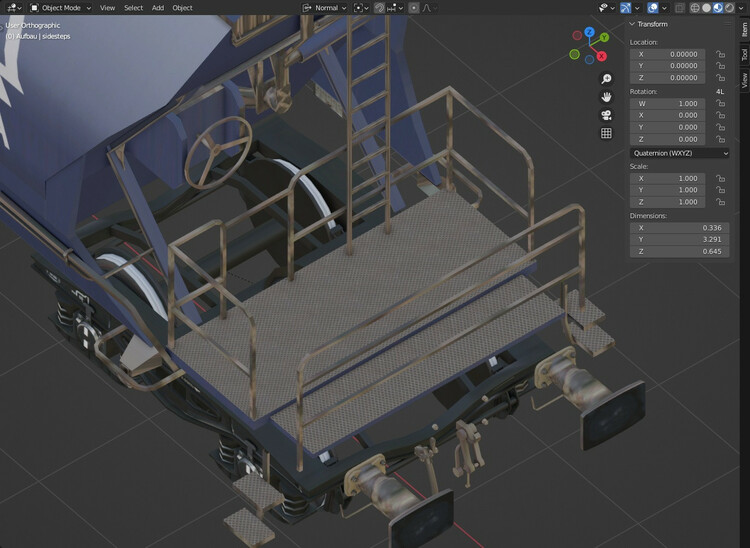
Task: Open the gizmo options dropdown arrow
Action: (637, 8)
